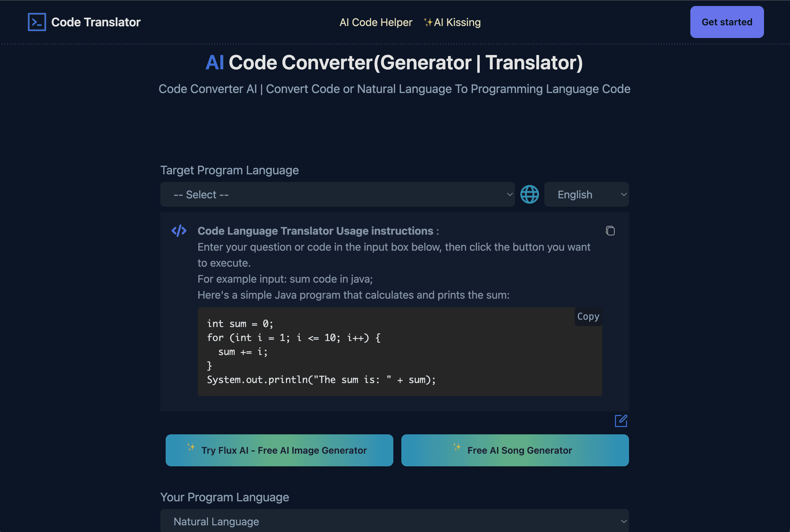The width and height of the screenshot is (790, 532).
Task: Click the globe/language selector icon
Action: pyautogui.click(x=529, y=194)
